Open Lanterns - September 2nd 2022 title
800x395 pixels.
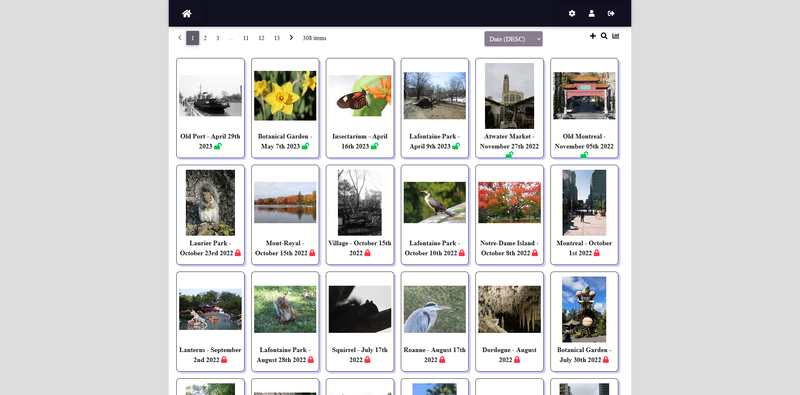pyautogui.click(x=210, y=355)
